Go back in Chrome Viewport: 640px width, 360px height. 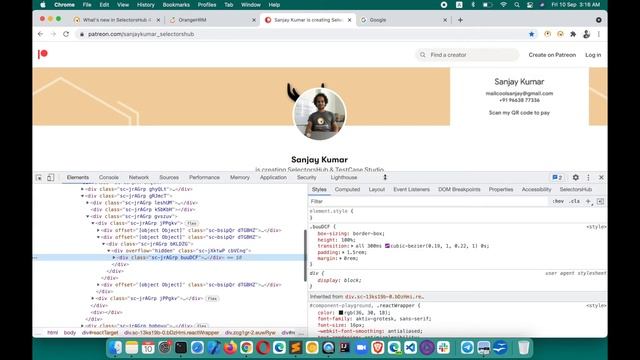coord(40,34)
